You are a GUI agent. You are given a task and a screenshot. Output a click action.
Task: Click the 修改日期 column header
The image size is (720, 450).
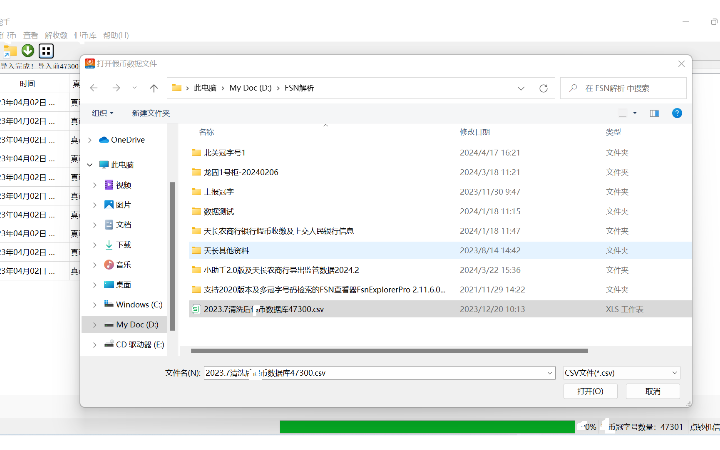tap(475, 132)
